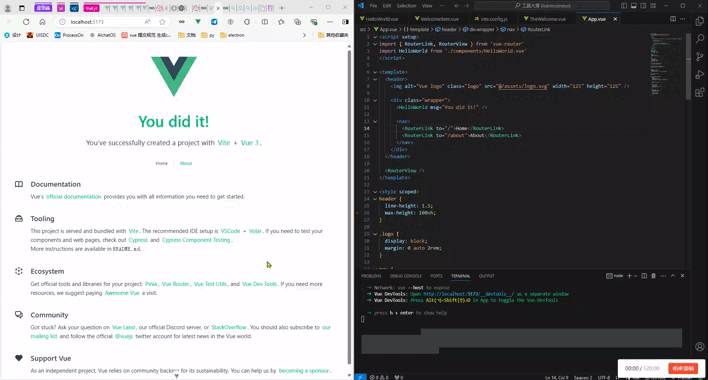Open Extensions view in activity bar
This screenshot has height=380, width=708.
[699, 93]
